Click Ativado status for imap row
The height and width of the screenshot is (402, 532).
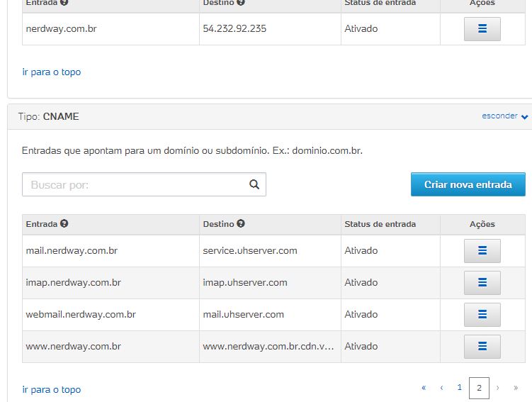[361, 282]
